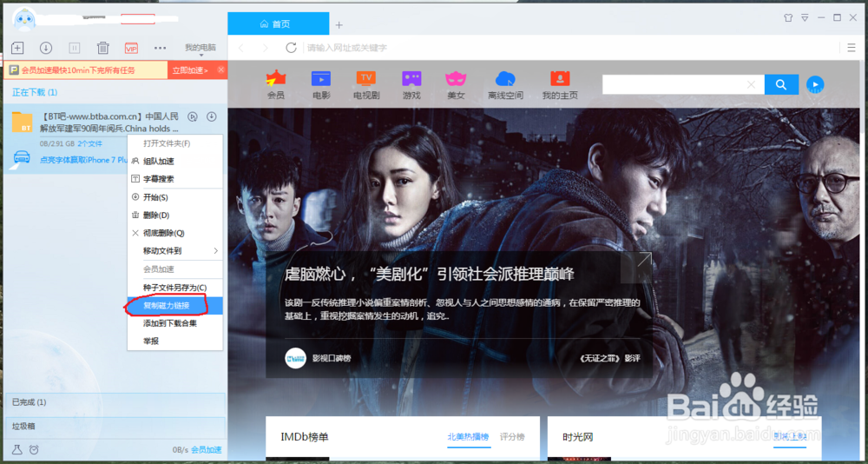Click the new task plus icon
The height and width of the screenshot is (464, 868).
[17, 49]
